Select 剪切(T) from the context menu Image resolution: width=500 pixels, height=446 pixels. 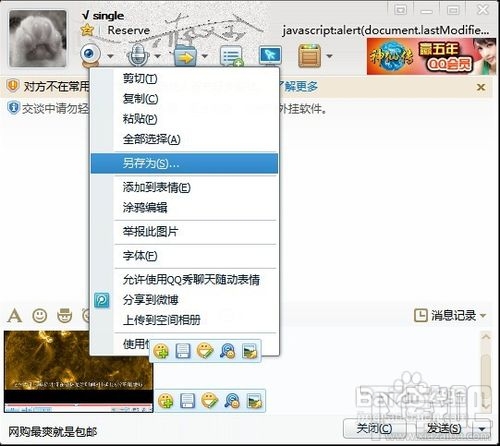(x=184, y=78)
